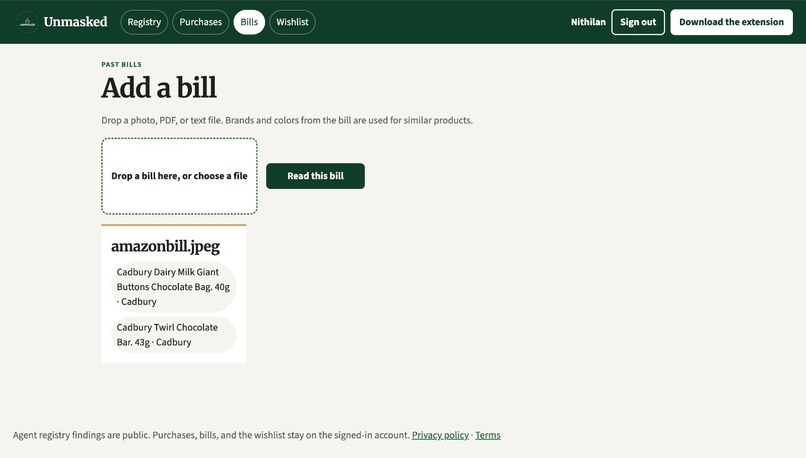Sign out of the account
The width and height of the screenshot is (806, 458).
[x=638, y=22]
